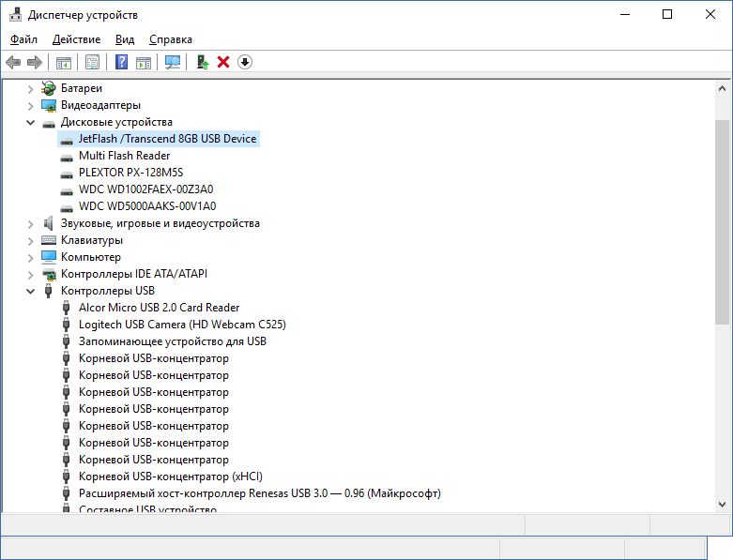The image size is (733, 560).
Task: Expand the Клавиатуры category
Action: (30, 241)
